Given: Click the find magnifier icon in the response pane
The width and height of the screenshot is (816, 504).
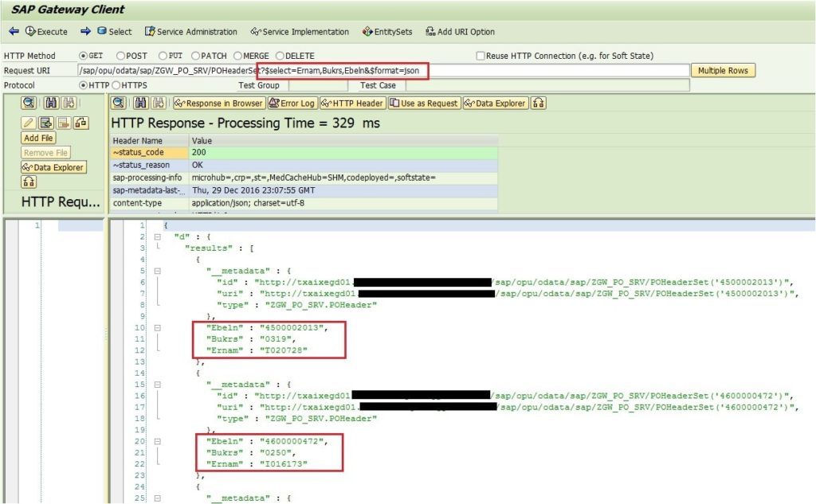Looking at the screenshot, I should (118, 103).
